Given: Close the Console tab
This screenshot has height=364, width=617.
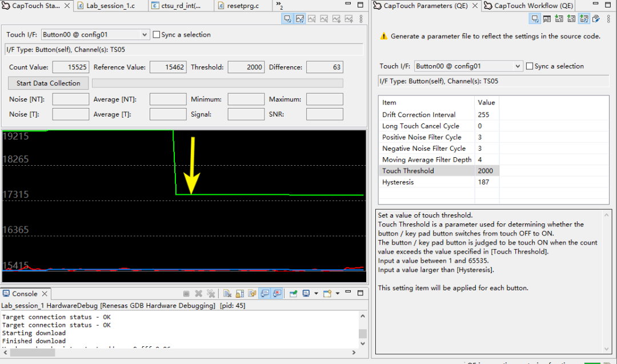Looking at the screenshot, I should (x=45, y=294).
